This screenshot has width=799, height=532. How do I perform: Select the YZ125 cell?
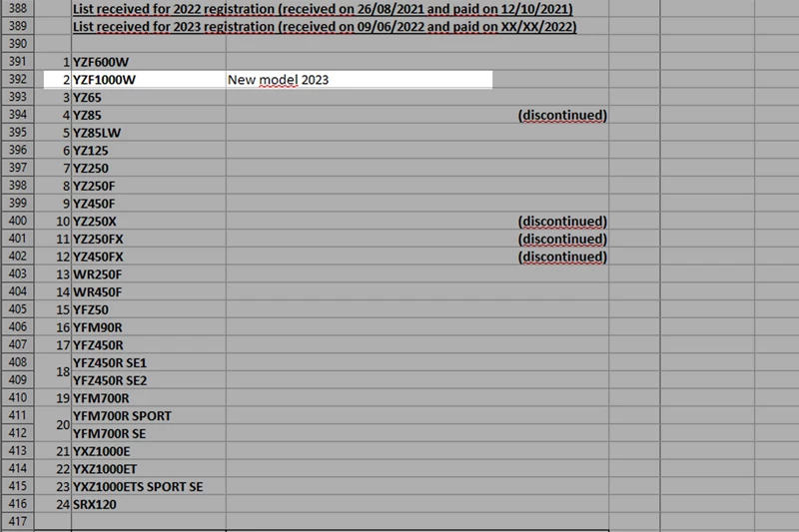coord(148,151)
